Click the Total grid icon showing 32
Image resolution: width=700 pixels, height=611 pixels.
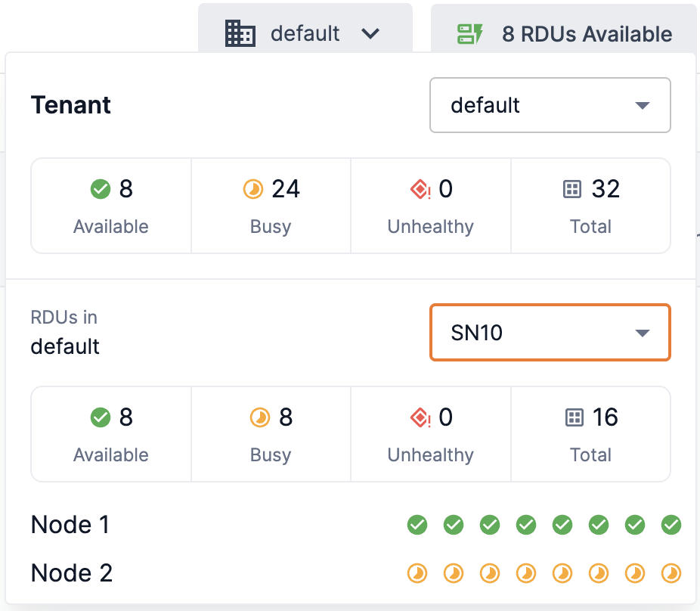[x=571, y=189]
